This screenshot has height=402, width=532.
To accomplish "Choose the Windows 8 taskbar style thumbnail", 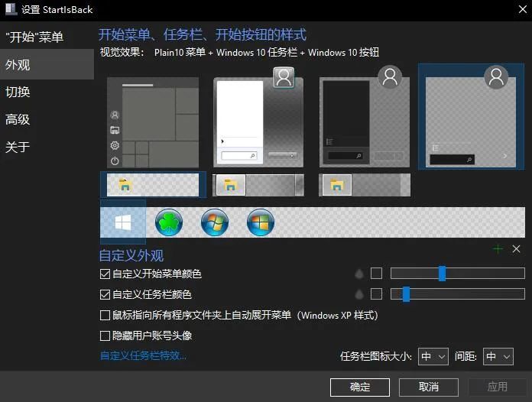I will coord(365,185).
